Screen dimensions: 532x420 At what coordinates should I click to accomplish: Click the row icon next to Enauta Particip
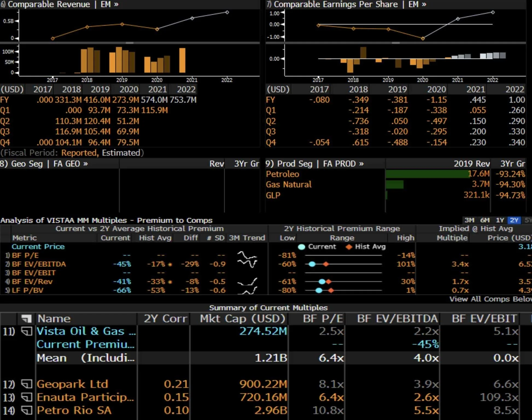(x=27, y=397)
